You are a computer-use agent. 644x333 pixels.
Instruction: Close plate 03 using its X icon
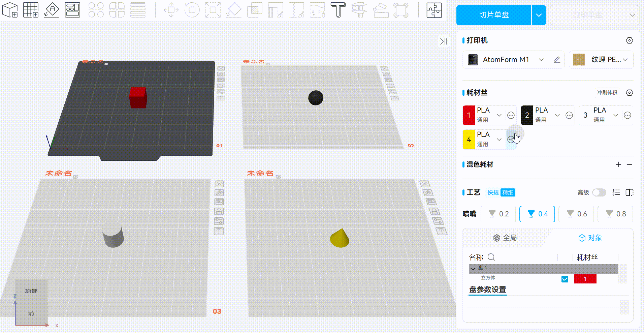click(219, 184)
